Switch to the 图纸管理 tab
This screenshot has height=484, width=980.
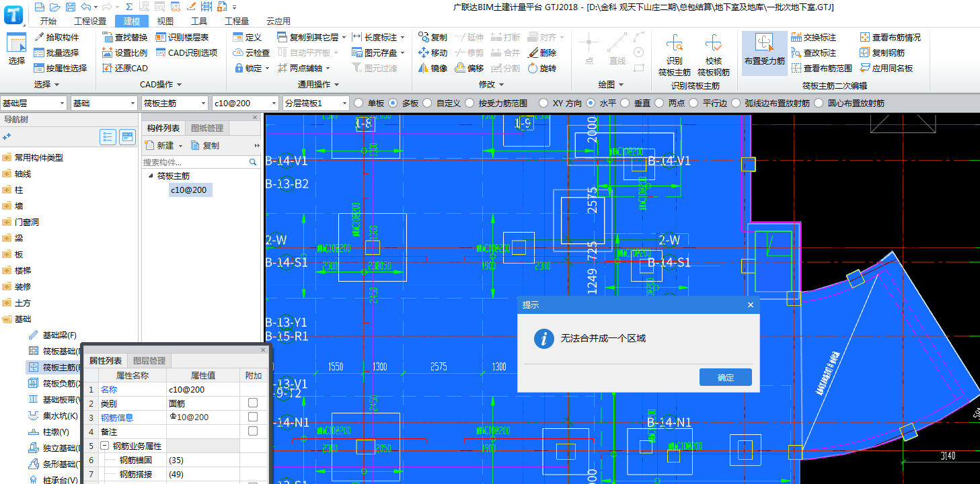[206, 128]
